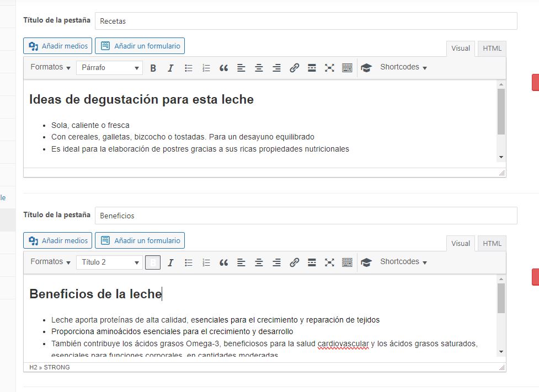Click bullet text "Sola, caliente o fresca"
Viewport: 539px width, 392px height.
[90, 125]
